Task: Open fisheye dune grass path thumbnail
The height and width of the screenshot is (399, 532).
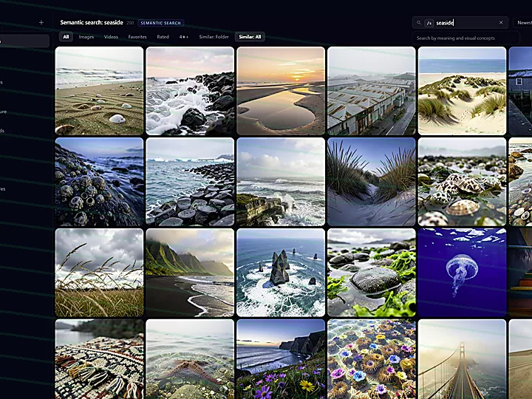Action: click(372, 182)
